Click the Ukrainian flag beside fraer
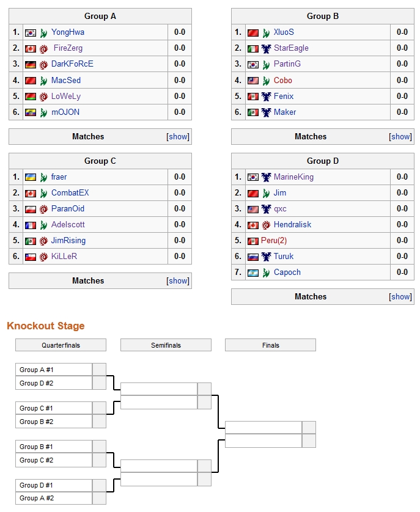Screen dimensions: 420x512 [x=31, y=177]
